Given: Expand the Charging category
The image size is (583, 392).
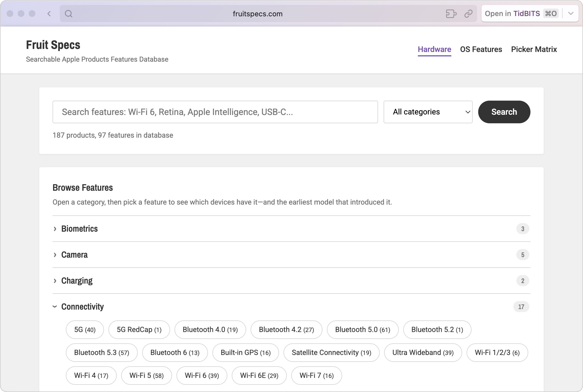Looking at the screenshot, I should click(291, 281).
